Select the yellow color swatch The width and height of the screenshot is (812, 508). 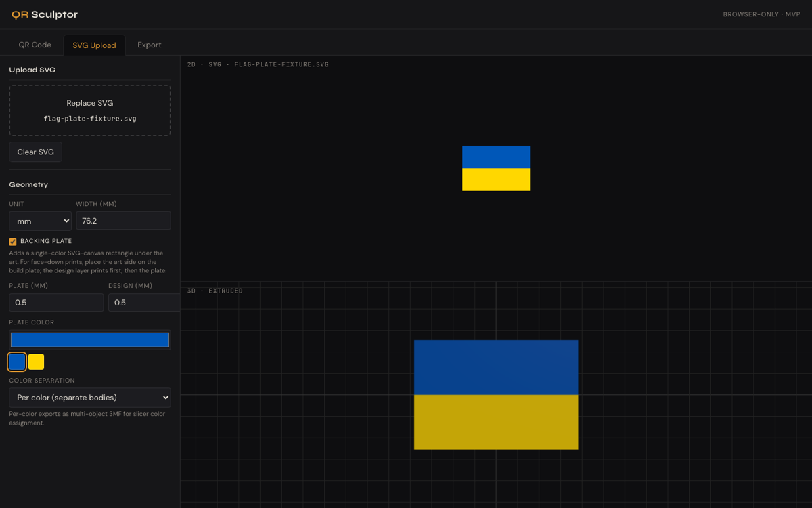tap(36, 362)
